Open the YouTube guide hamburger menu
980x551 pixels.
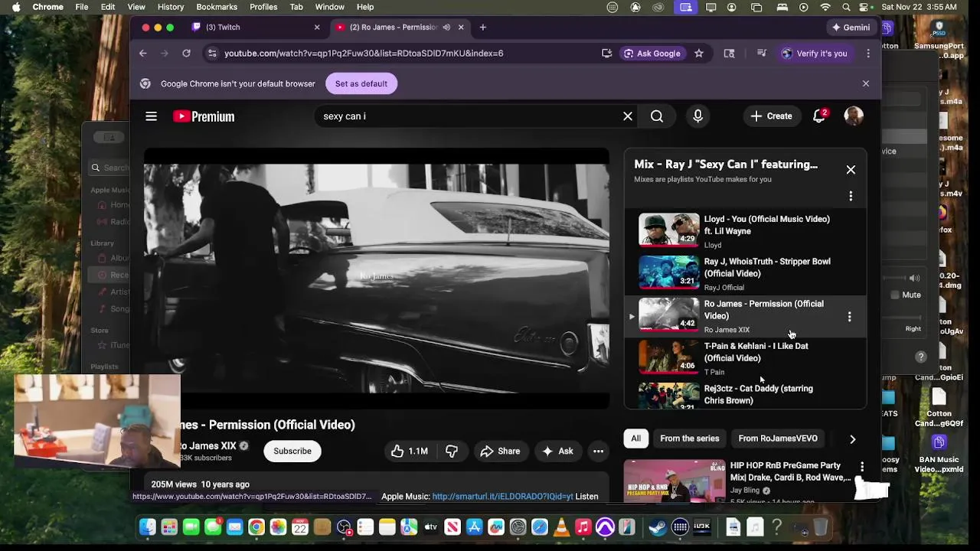point(151,116)
